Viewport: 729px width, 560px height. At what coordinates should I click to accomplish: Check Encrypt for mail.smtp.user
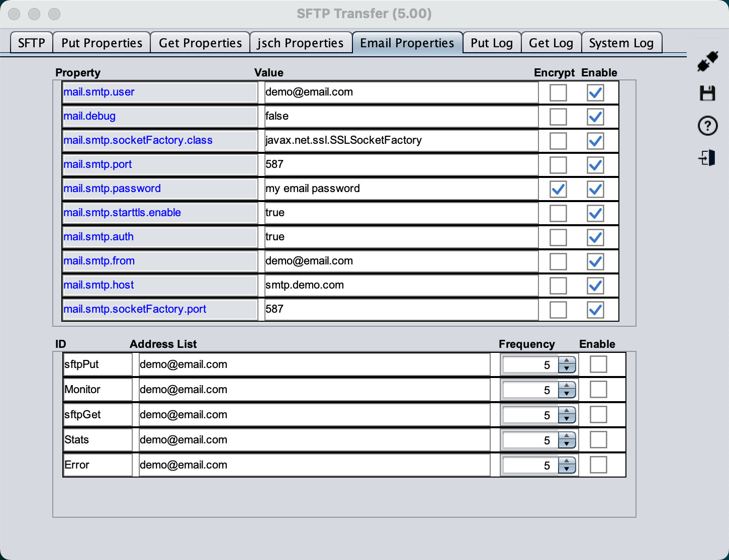pyautogui.click(x=558, y=92)
